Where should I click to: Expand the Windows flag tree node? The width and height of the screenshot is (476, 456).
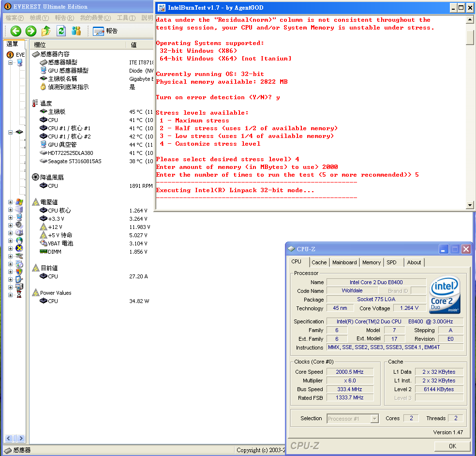[10, 202]
